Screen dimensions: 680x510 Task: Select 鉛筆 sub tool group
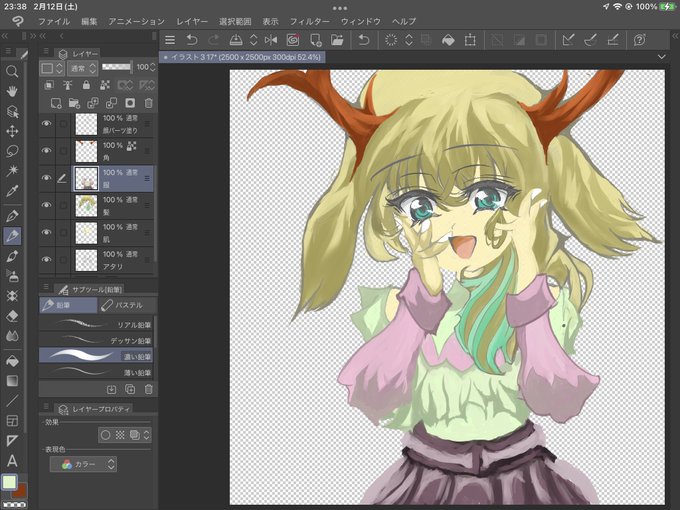68,305
